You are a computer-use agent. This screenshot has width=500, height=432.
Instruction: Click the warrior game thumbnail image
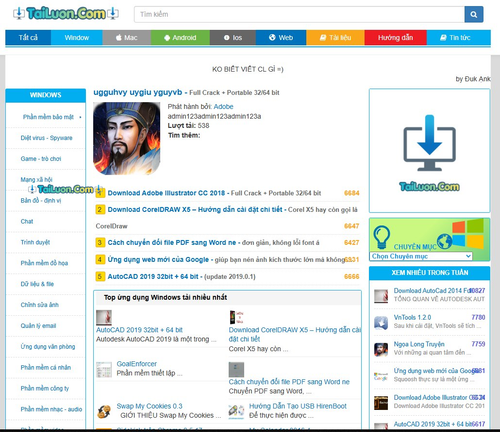(127, 139)
